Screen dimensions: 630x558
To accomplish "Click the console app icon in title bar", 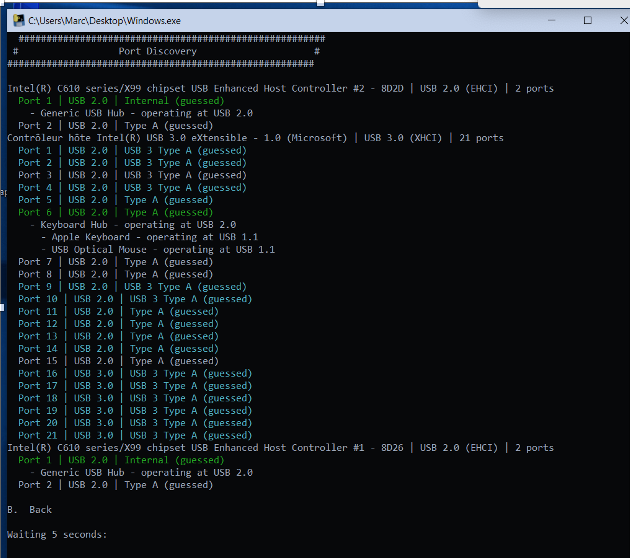I will tap(16, 20).
